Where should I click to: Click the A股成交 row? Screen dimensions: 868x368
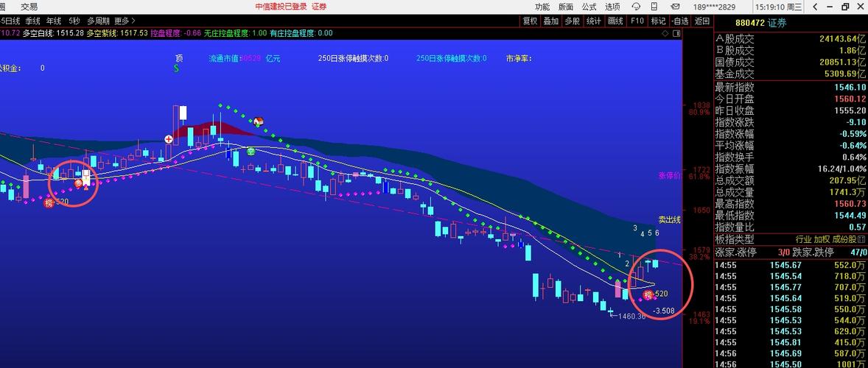pos(791,39)
